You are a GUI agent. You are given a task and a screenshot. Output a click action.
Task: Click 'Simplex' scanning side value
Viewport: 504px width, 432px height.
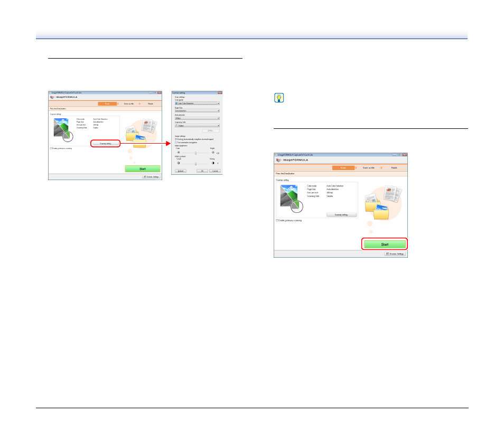330,196
